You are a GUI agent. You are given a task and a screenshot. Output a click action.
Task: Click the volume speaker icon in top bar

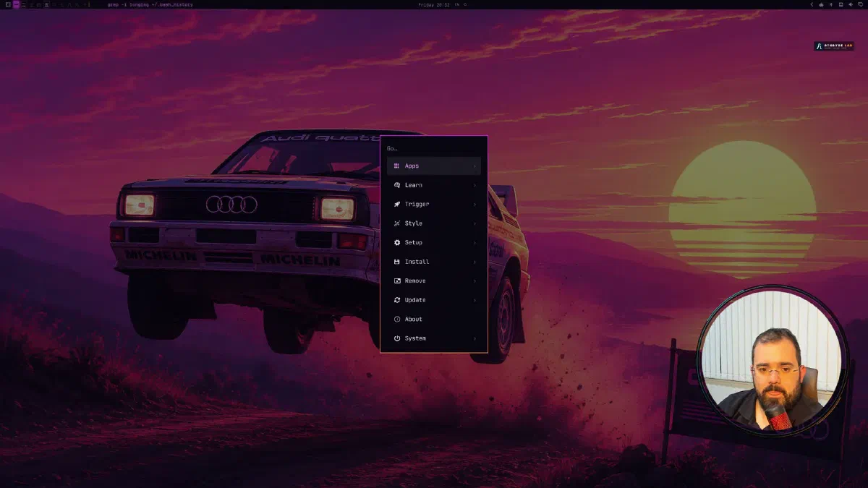(x=851, y=4)
